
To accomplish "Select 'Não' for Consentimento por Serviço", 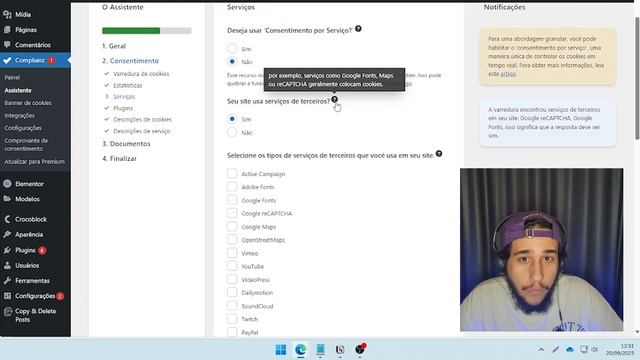I will pyautogui.click(x=232, y=62).
